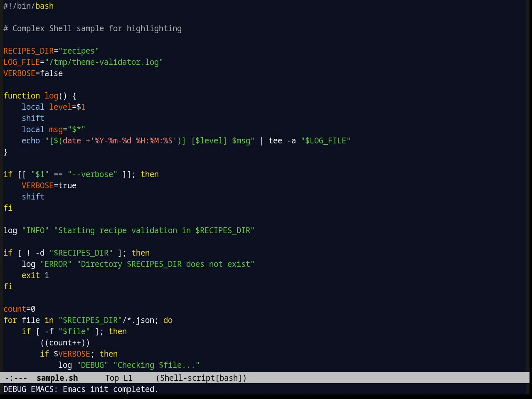This screenshot has height=399, width=532.
Task: Click the "$file" string in -f test
Action: point(74,331)
